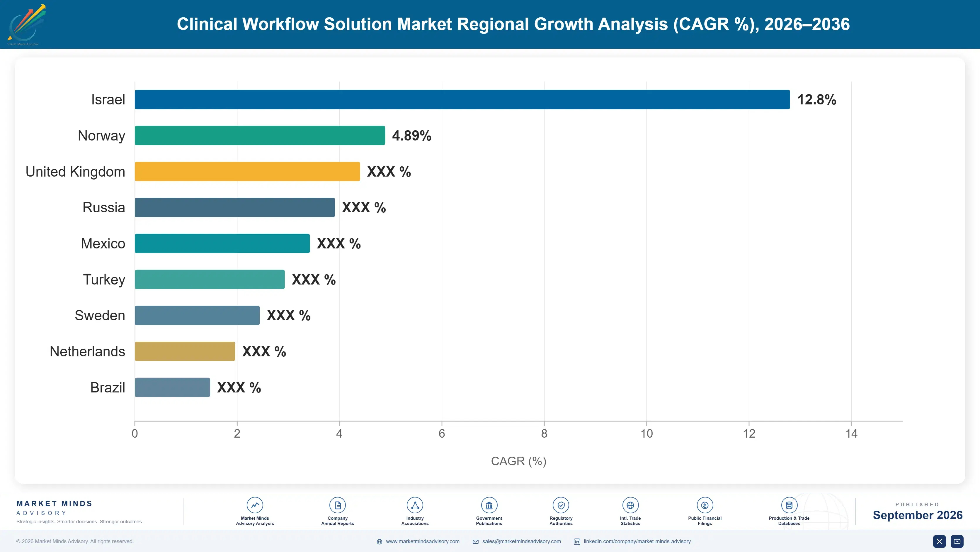This screenshot has height=552, width=980.
Task: Click the Industry Associations network icon
Action: 415,505
